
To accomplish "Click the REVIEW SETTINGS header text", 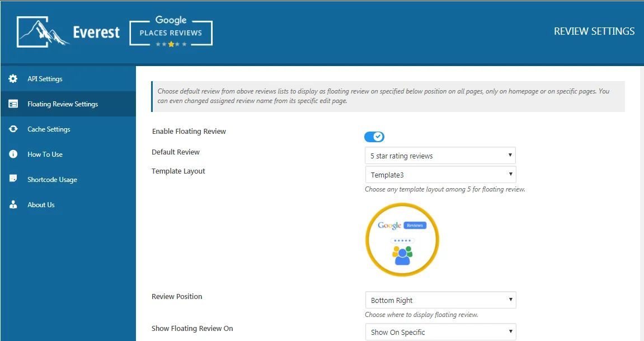I will tap(594, 31).
